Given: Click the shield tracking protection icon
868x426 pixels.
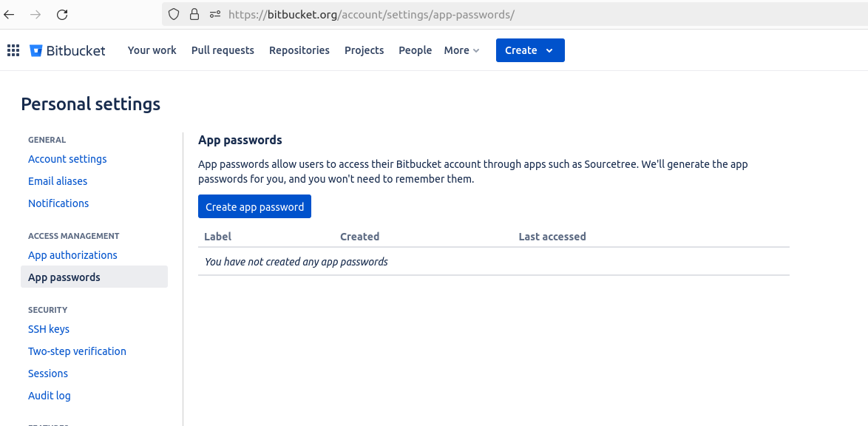Looking at the screenshot, I should (174, 14).
